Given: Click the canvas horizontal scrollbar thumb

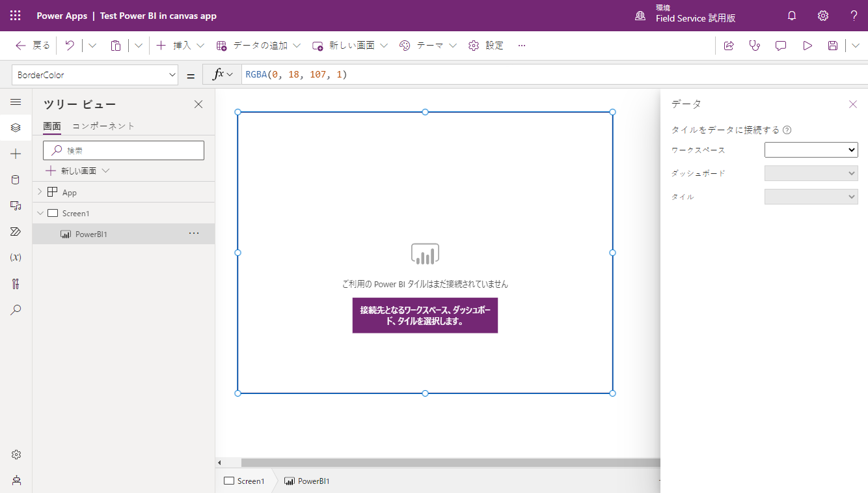Looking at the screenshot, I should (x=450, y=462).
